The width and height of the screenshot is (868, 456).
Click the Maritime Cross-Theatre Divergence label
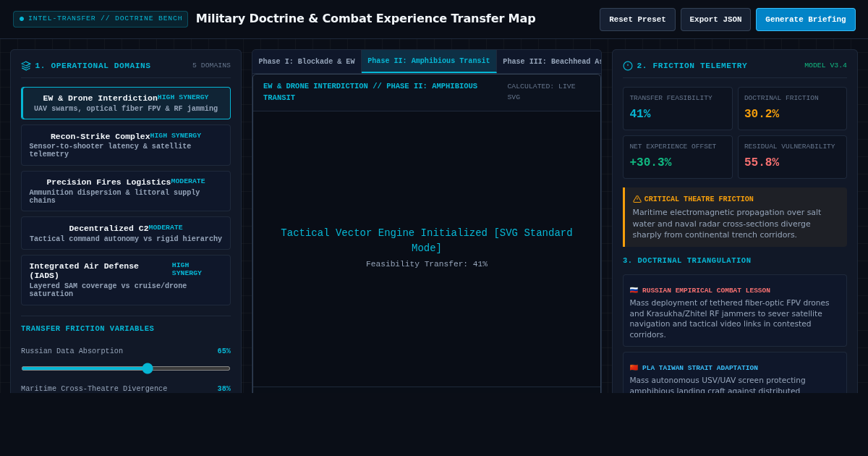point(94,389)
